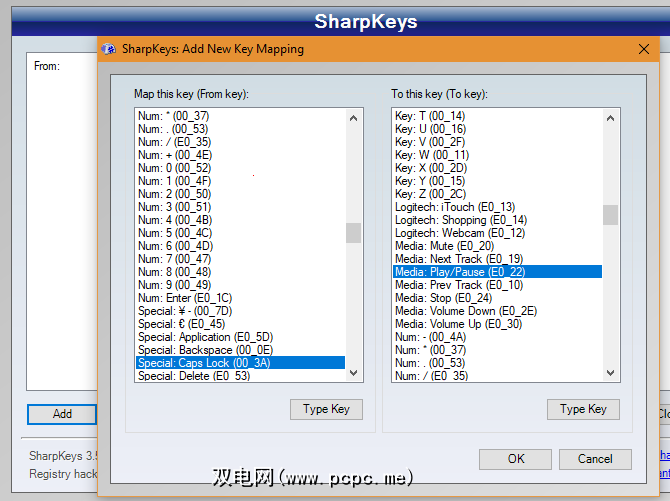670x501 pixels.
Task: Select 'Logitech: Shopping (E0_14)' entry
Action: click(x=497, y=220)
